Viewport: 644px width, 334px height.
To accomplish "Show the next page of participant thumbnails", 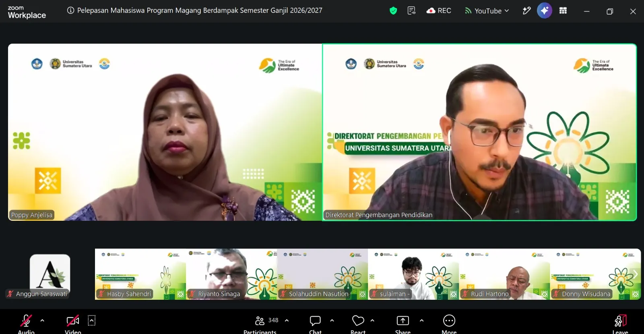I will click(x=636, y=274).
